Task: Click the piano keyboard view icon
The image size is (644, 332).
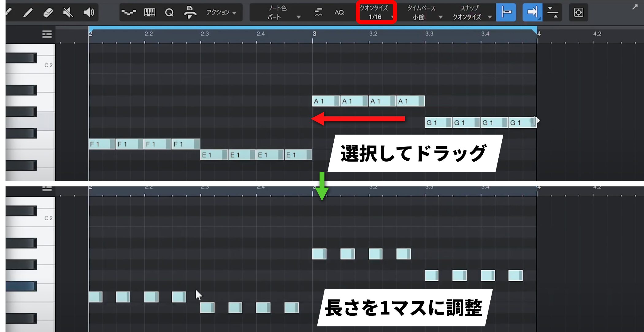Action: [149, 13]
